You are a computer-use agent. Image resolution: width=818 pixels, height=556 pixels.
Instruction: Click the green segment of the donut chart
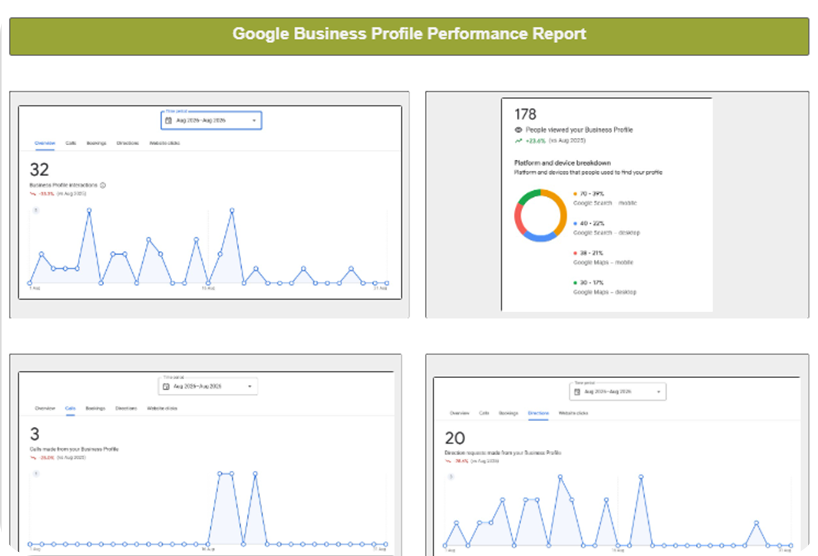coord(528,197)
